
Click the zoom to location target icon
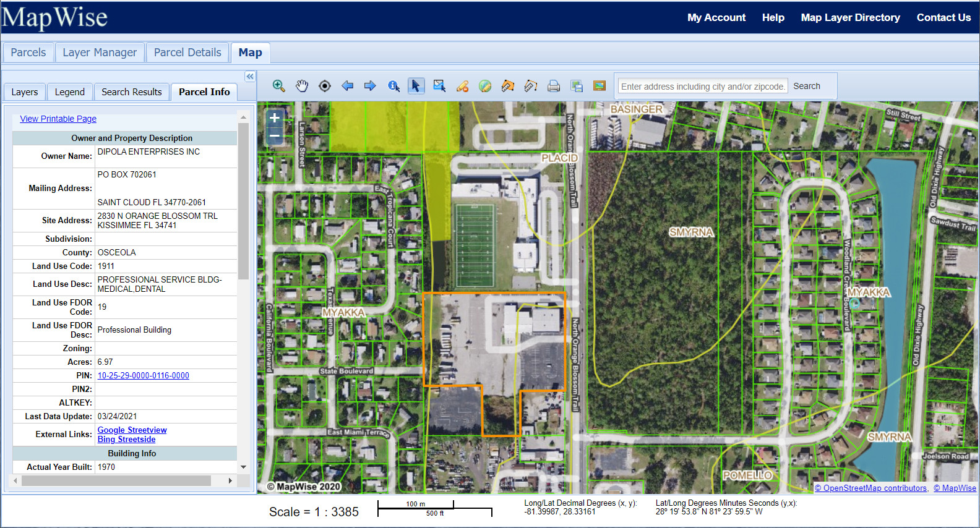325,86
